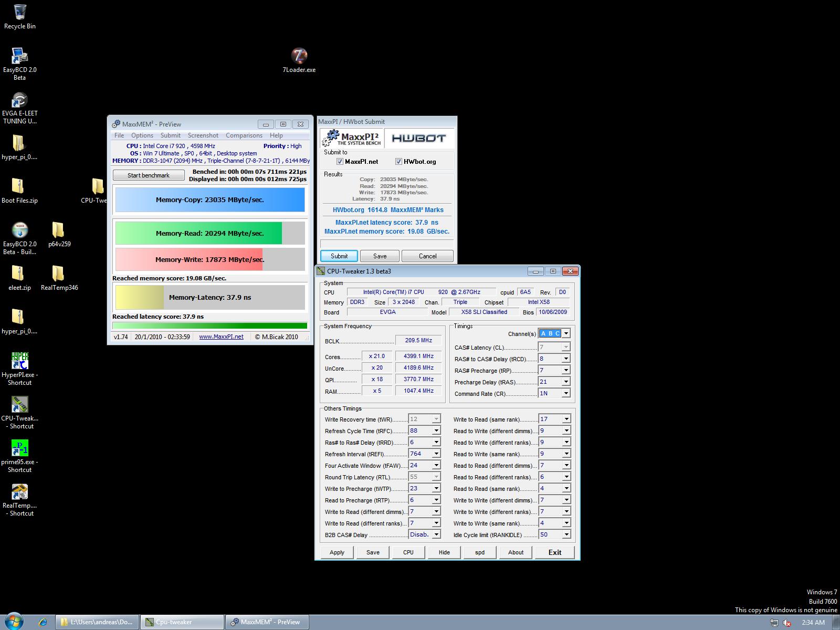Screen dimensions: 840x630
Task: Open EasyBCD 2.0 Beta Build installer icon
Action: click(x=19, y=238)
